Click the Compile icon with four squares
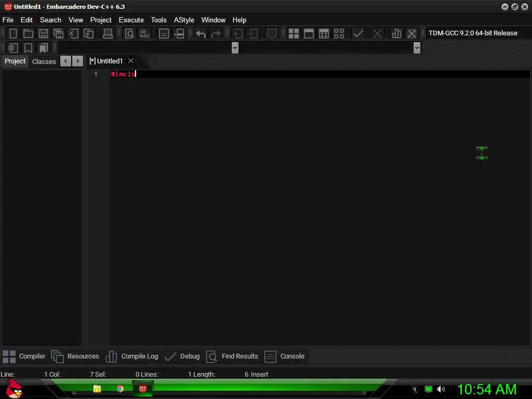This screenshot has width=532, height=399. 294,33
